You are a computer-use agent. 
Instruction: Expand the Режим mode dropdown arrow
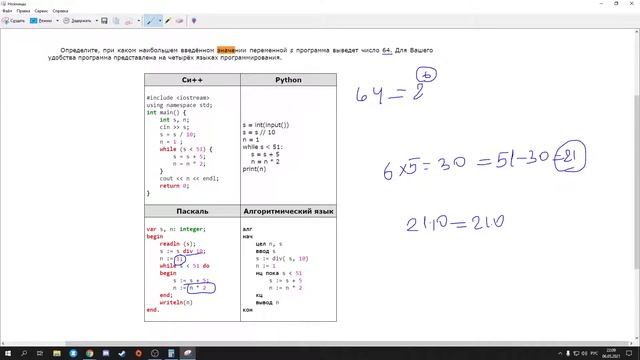(57, 21)
